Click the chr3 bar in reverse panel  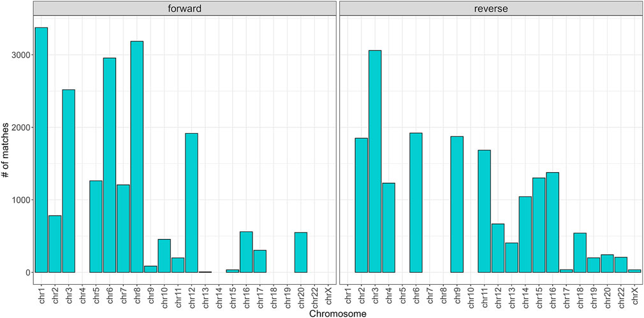375,161
